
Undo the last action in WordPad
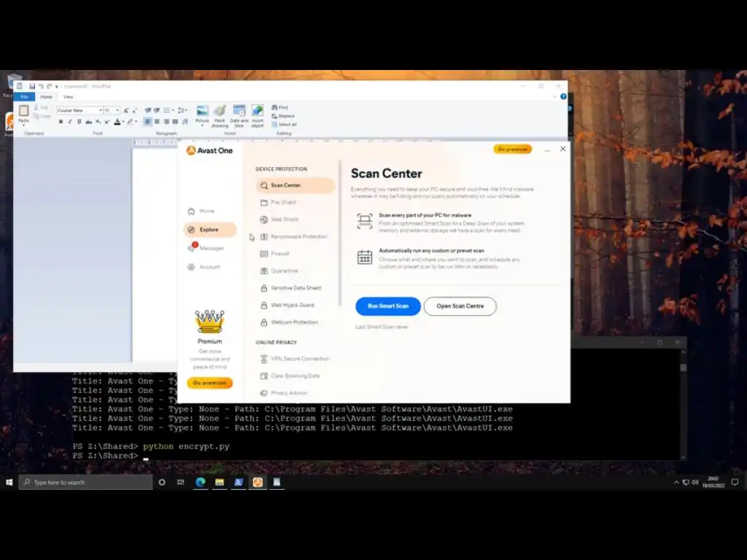(41, 86)
